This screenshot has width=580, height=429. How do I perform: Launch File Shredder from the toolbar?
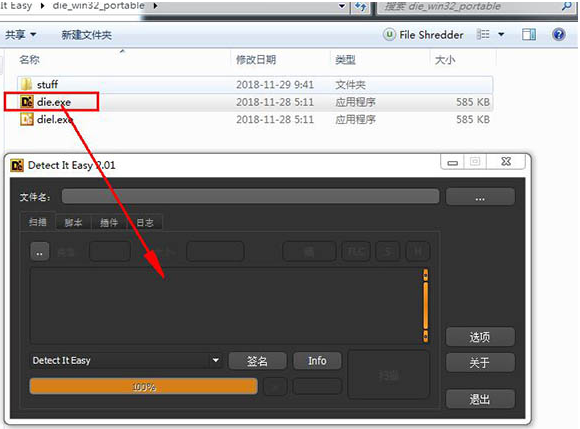423,35
